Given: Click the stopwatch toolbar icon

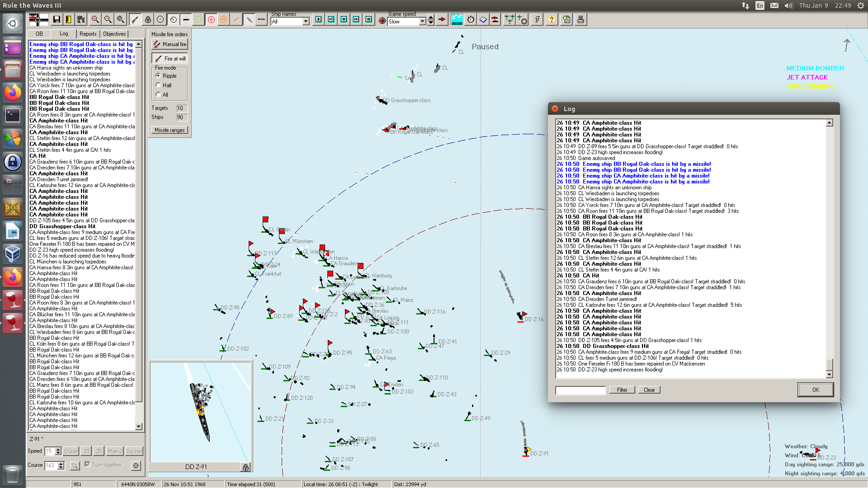Looking at the screenshot, I should (x=471, y=19).
